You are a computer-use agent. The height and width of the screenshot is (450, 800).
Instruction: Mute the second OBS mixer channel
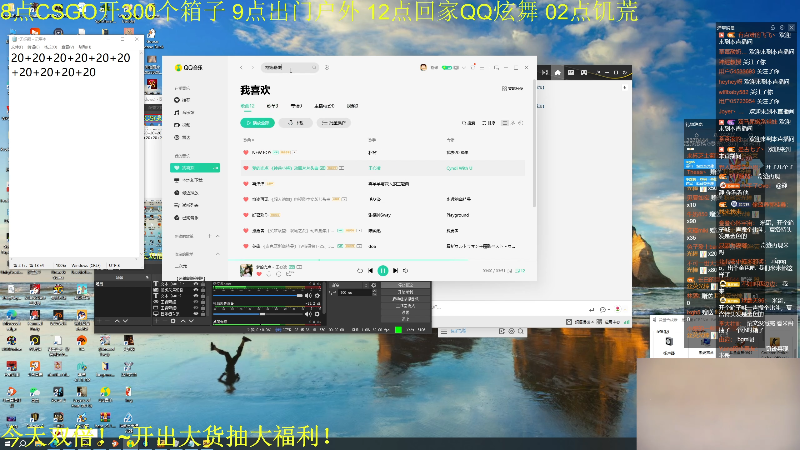click(x=308, y=314)
